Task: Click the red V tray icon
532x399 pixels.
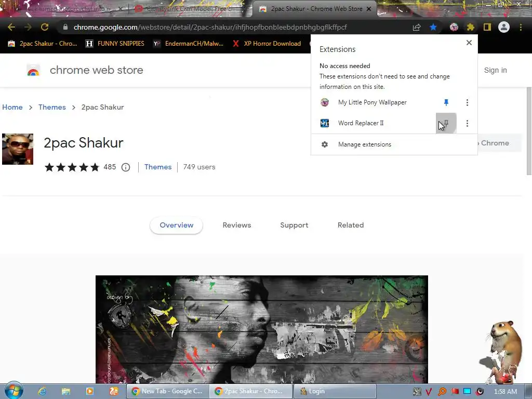Action: pos(429,392)
